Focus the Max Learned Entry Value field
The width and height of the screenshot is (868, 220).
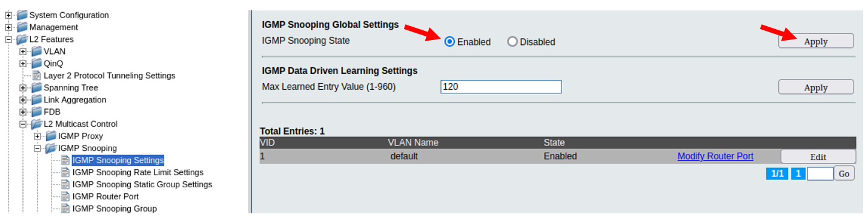click(501, 87)
